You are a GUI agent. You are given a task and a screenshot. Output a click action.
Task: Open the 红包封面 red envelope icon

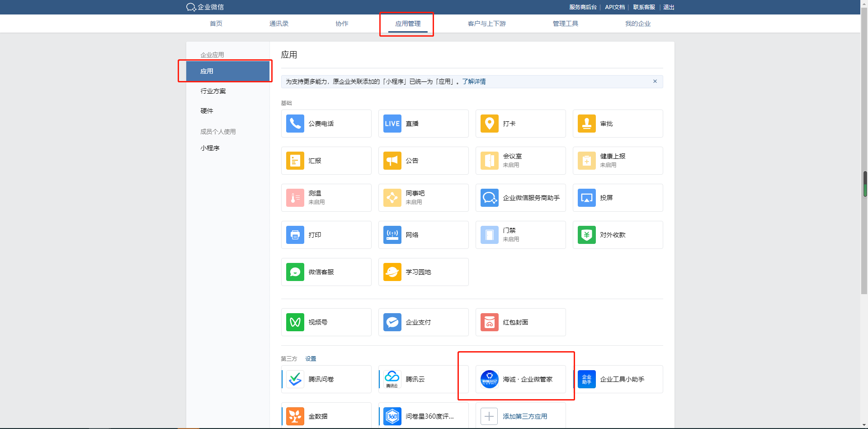489,322
